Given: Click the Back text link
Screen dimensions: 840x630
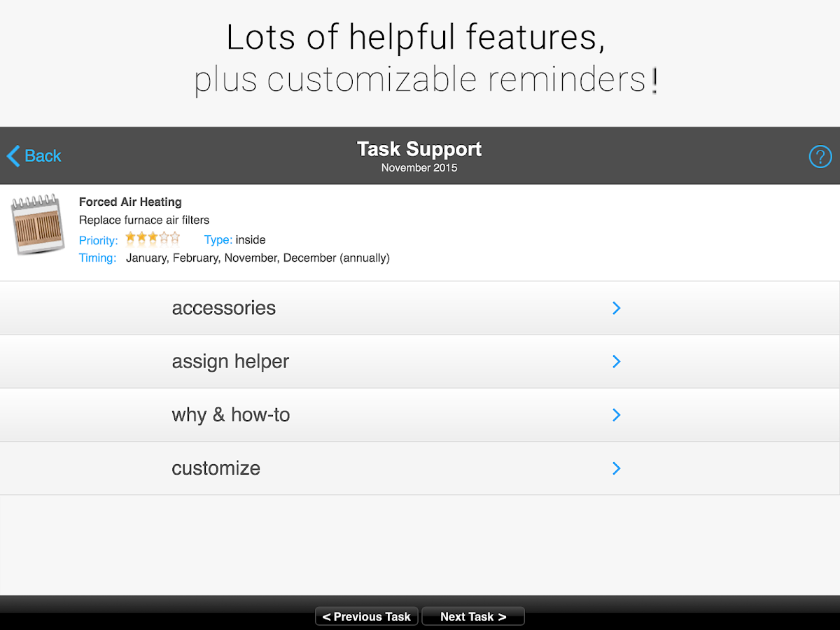Looking at the screenshot, I should point(43,156).
